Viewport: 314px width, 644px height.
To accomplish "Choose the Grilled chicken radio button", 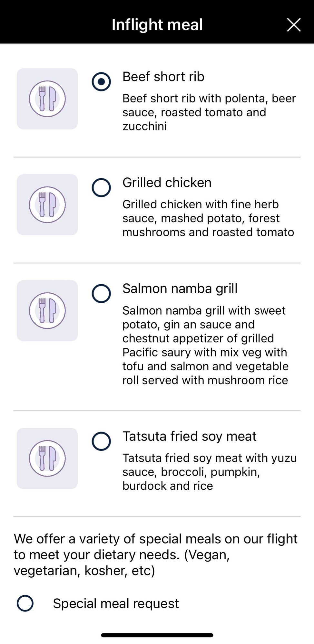I will point(101,187).
